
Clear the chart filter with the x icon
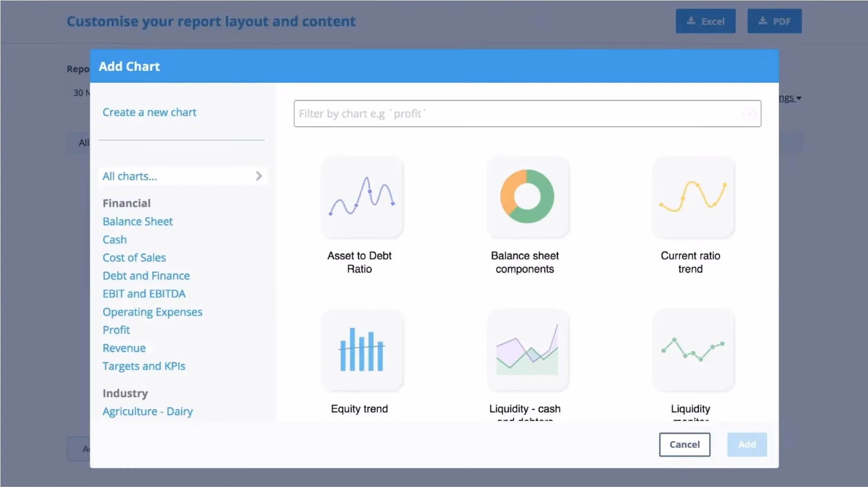(749, 114)
